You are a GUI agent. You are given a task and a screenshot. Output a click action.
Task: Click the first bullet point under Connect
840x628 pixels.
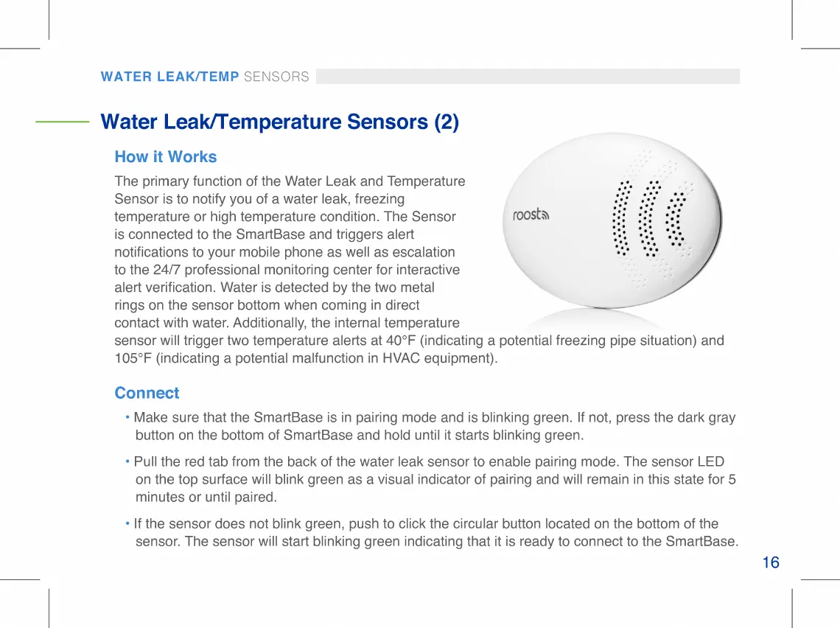128,418
